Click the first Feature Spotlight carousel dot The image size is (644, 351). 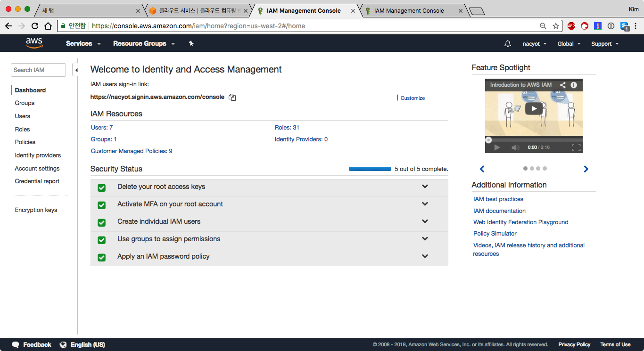click(525, 168)
